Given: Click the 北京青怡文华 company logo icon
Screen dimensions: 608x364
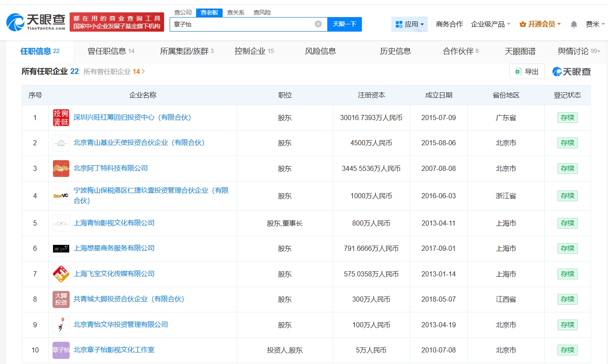Looking at the screenshot, I should pos(61,325).
